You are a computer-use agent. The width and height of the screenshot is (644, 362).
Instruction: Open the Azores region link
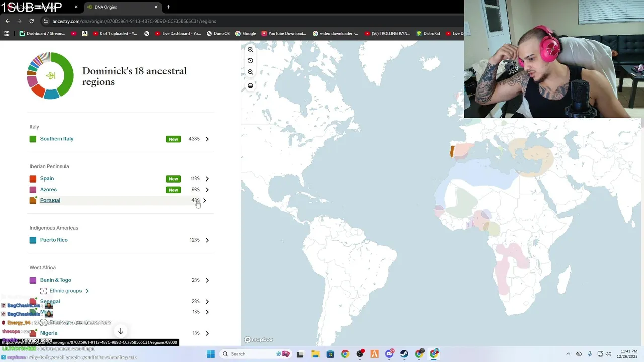(x=48, y=190)
